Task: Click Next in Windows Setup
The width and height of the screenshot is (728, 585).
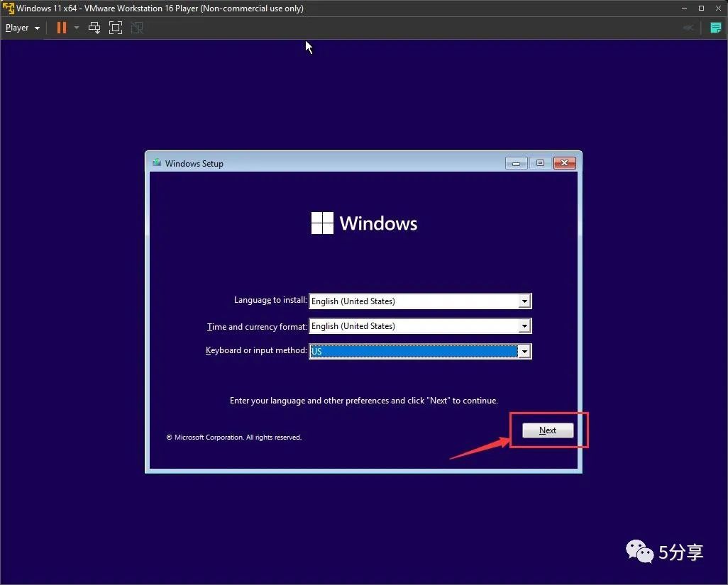Action: [548, 430]
